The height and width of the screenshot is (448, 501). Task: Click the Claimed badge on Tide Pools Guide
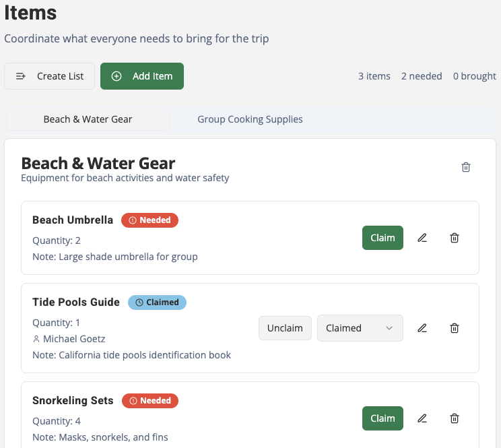tap(157, 302)
